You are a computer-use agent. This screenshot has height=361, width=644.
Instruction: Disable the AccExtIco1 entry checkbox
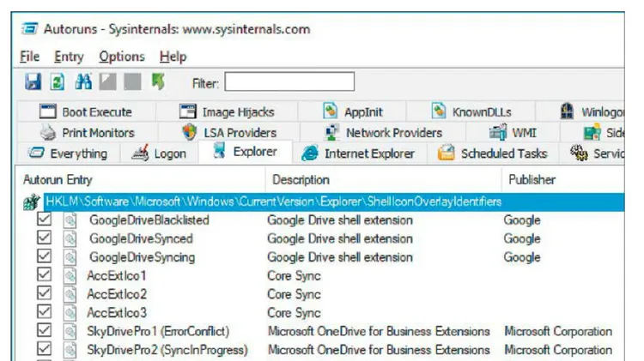pyautogui.click(x=44, y=274)
